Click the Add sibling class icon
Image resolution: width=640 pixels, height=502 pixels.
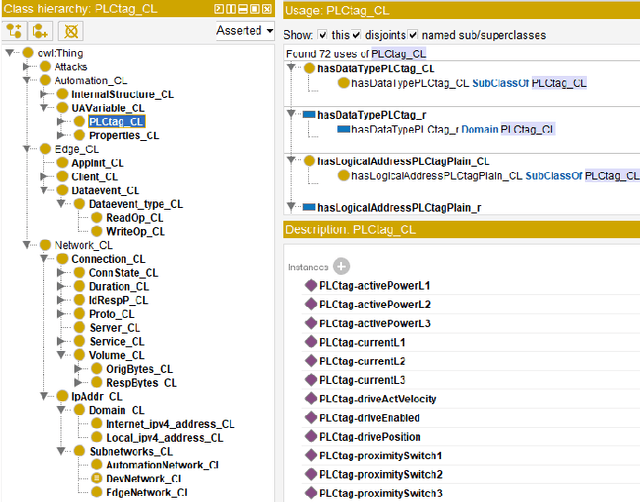[x=41, y=31]
